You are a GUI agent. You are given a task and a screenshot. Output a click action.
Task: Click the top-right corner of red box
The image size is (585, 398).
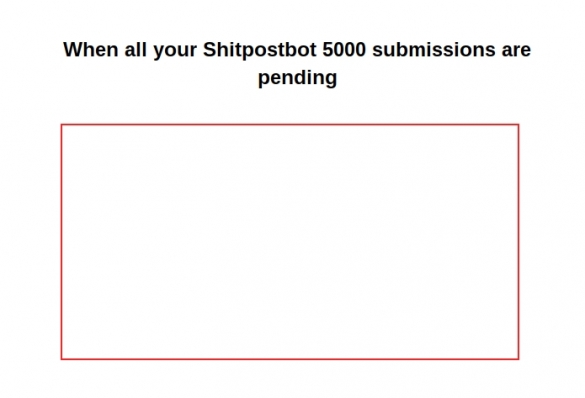[x=519, y=125]
